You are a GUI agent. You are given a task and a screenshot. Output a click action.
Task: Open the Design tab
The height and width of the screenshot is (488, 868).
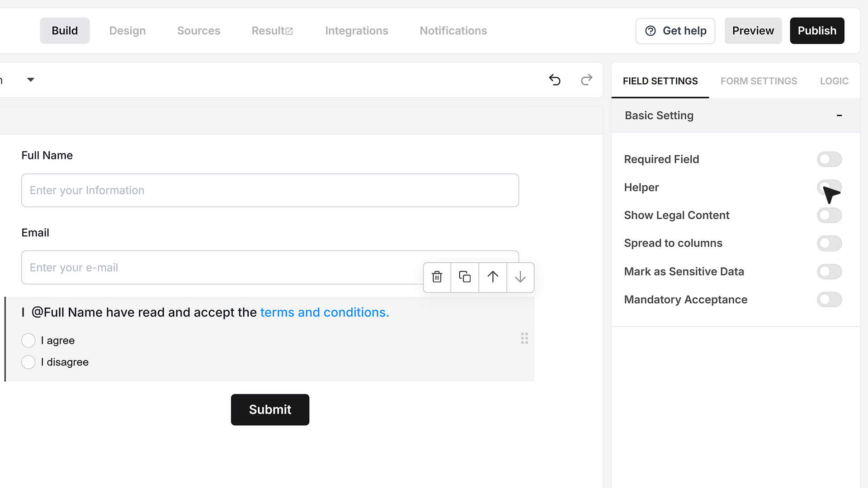(127, 31)
